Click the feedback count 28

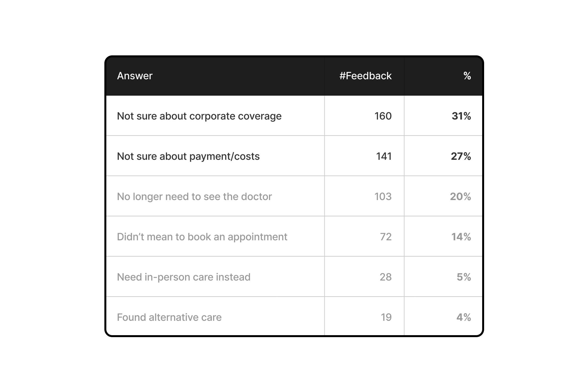pyautogui.click(x=385, y=277)
